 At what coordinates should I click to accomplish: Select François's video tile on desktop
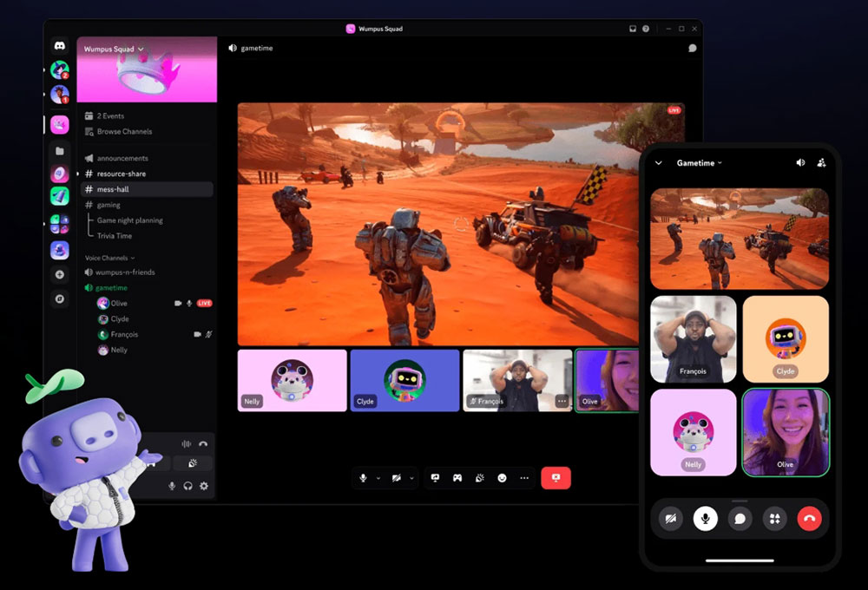517,380
